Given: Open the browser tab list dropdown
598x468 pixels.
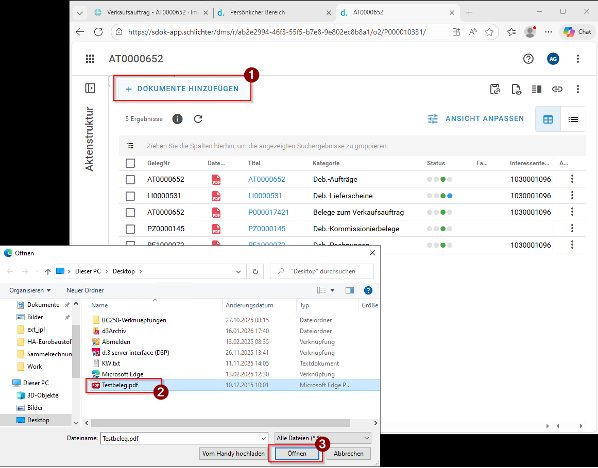Looking at the screenshot, I should [79, 13].
